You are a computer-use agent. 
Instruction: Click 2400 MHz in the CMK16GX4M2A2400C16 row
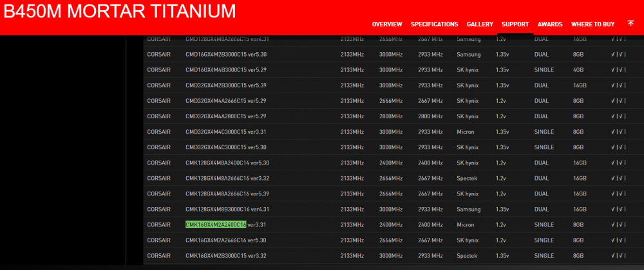[x=430, y=224]
